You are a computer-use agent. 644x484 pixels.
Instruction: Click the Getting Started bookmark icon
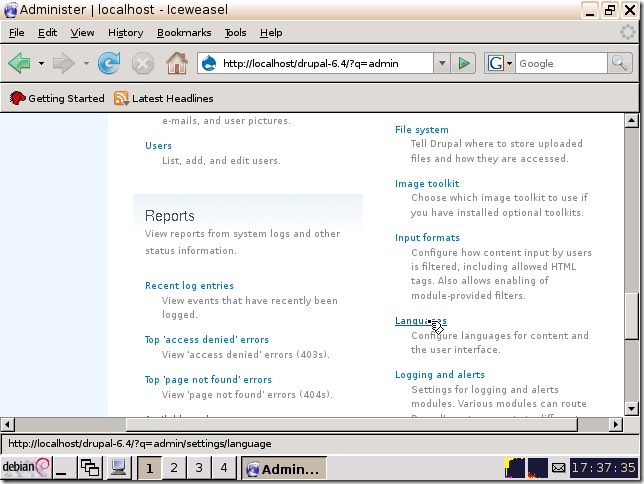[x=17, y=98]
